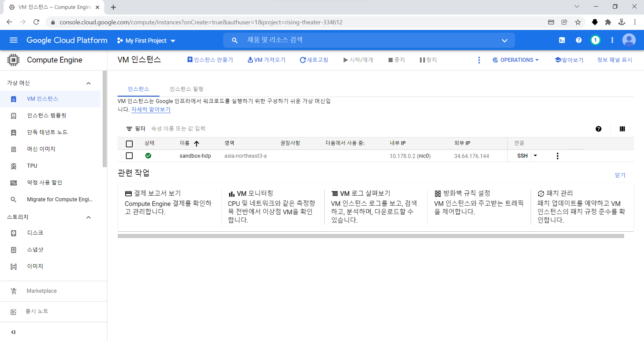Click the 단독 테넌트 노드 sidebar icon

tap(14, 133)
